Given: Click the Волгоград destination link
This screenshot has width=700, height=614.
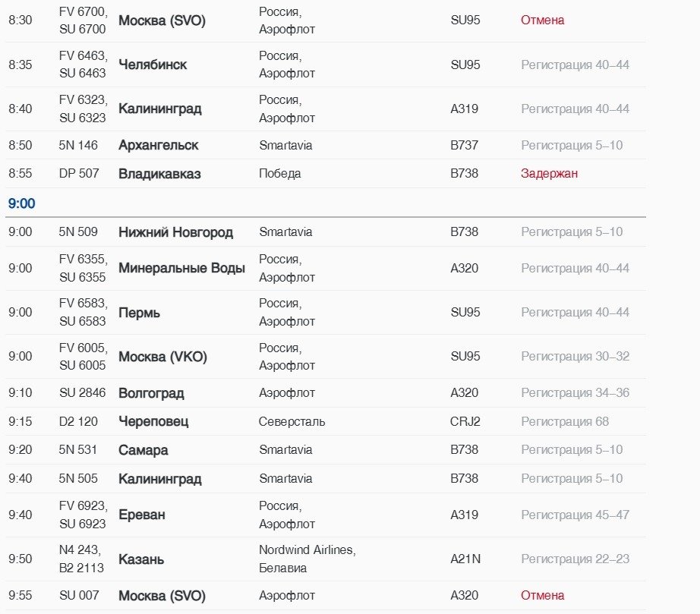Looking at the screenshot, I should pyautogui.click(x=151, y=393).
